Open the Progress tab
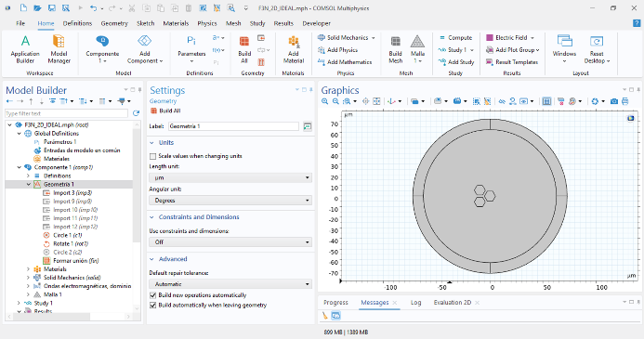 335,303
